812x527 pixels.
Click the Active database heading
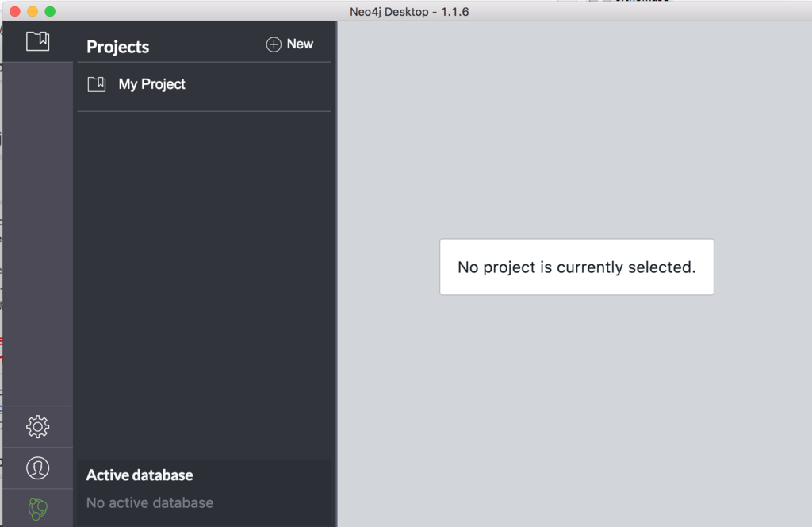(140, 475)
